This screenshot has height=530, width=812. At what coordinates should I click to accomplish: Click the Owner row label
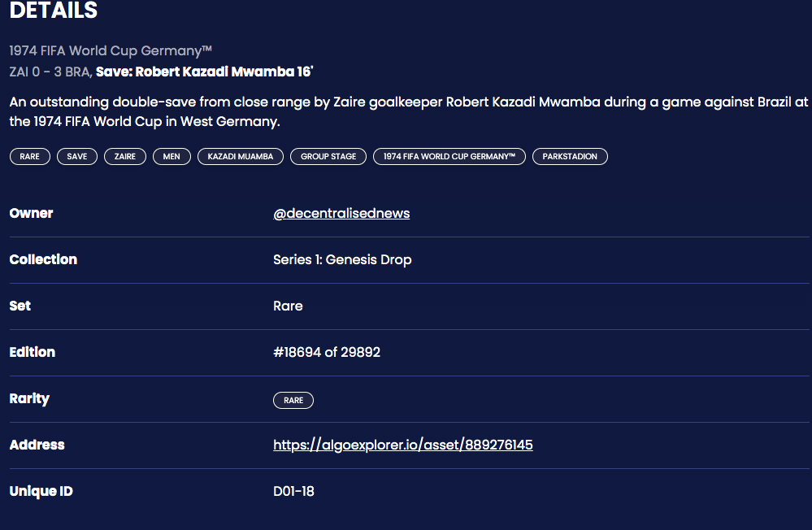tap(31, 214)
